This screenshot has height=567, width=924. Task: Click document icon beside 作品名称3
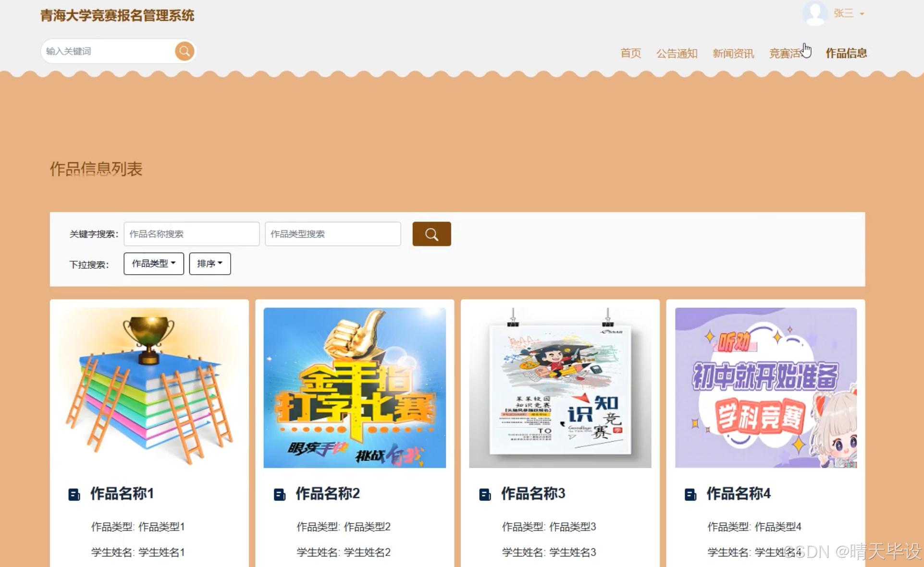click(x=485, y=494)
